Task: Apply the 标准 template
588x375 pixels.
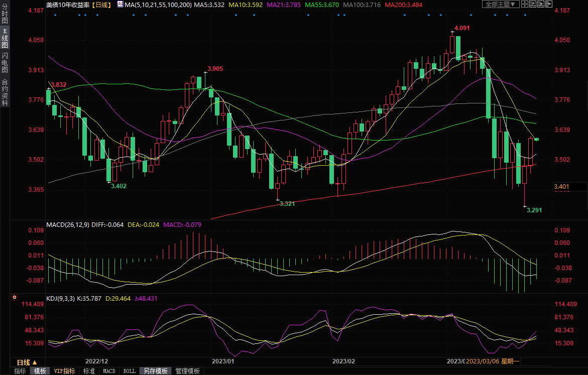Action: (x=89, y=371)
